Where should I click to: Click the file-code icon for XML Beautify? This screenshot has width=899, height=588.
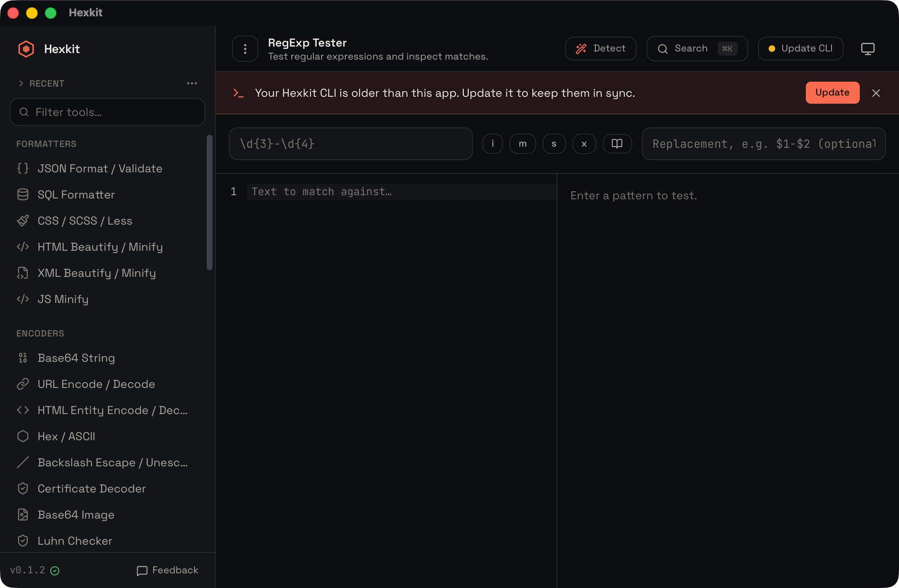pos(23,273)
